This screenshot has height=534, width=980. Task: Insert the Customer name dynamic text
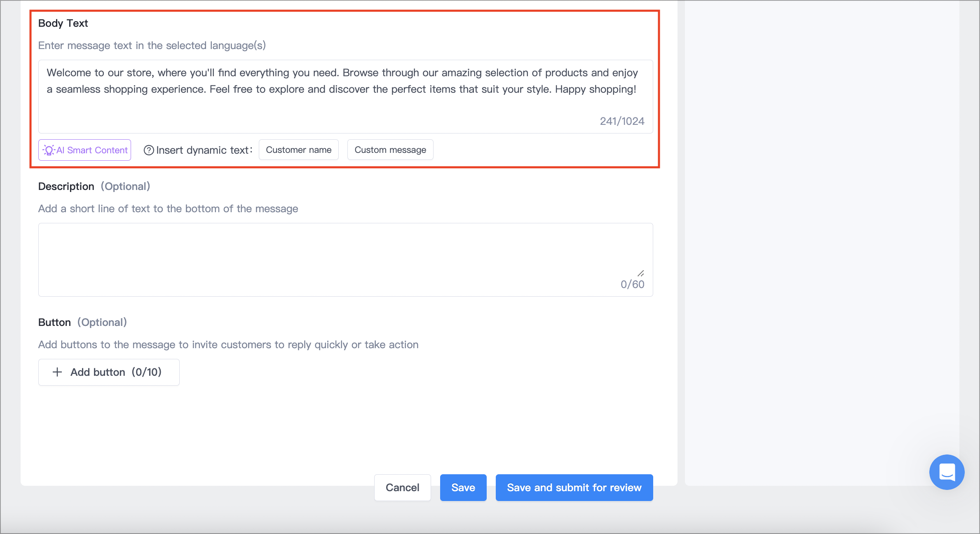pyautogui.click(x=298, y=150)
